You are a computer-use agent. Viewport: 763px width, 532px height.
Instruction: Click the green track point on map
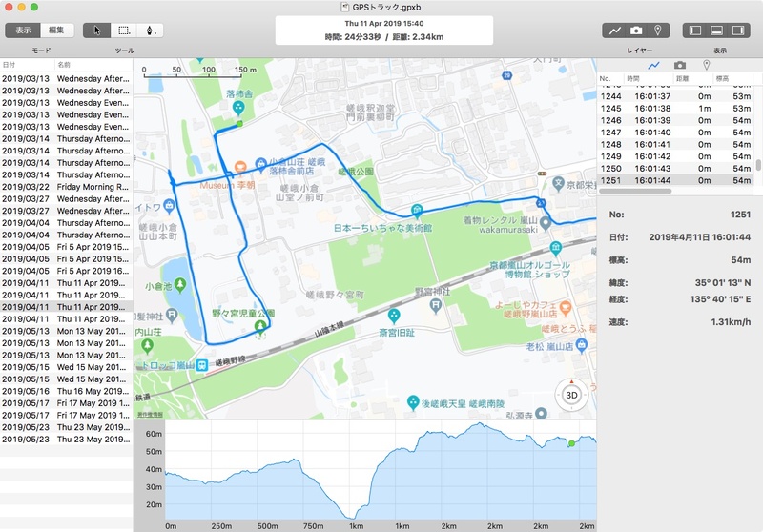click(x=239, y=124)
